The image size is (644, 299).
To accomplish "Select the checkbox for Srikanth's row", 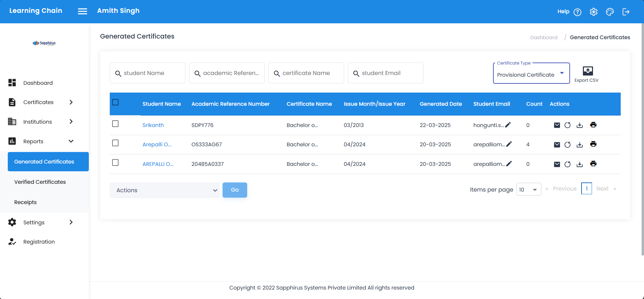I will click(115, 124).
